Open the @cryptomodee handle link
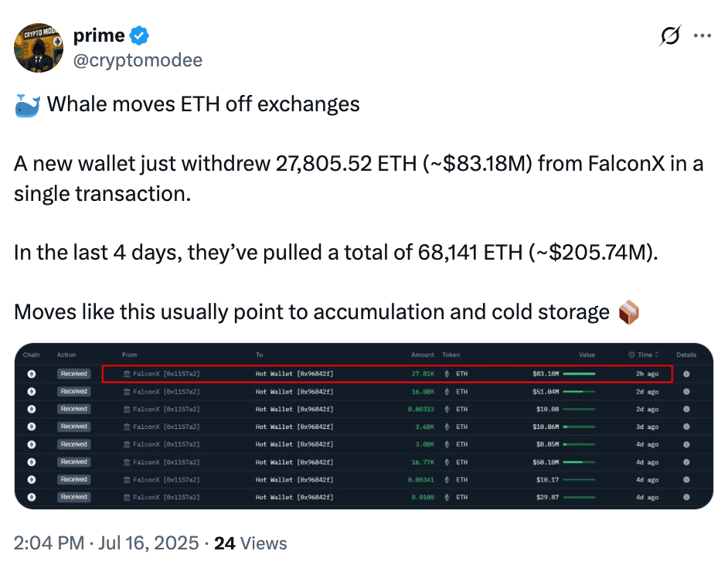 138,60
